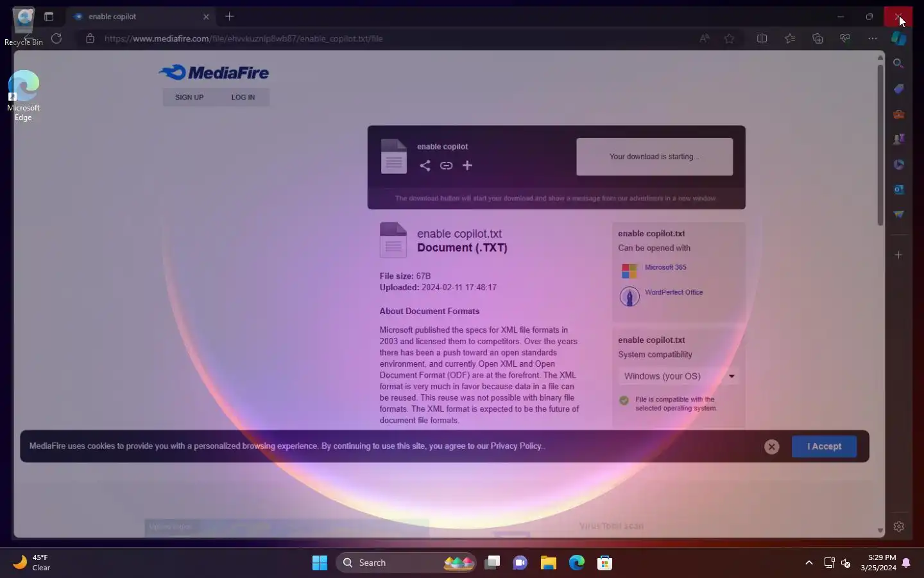Dismiss cookie banner with X
The image size is (924, 578).
(772, 447)
